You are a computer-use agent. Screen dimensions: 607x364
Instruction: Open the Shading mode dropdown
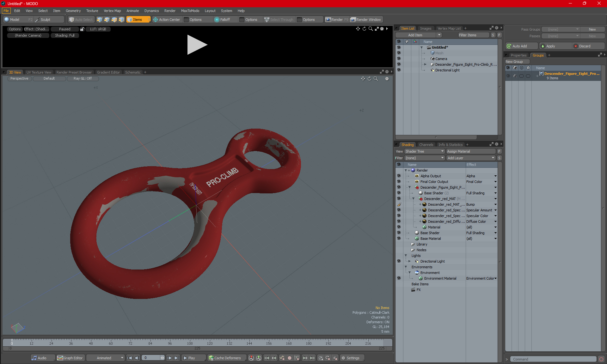click(x=65, y=35)
